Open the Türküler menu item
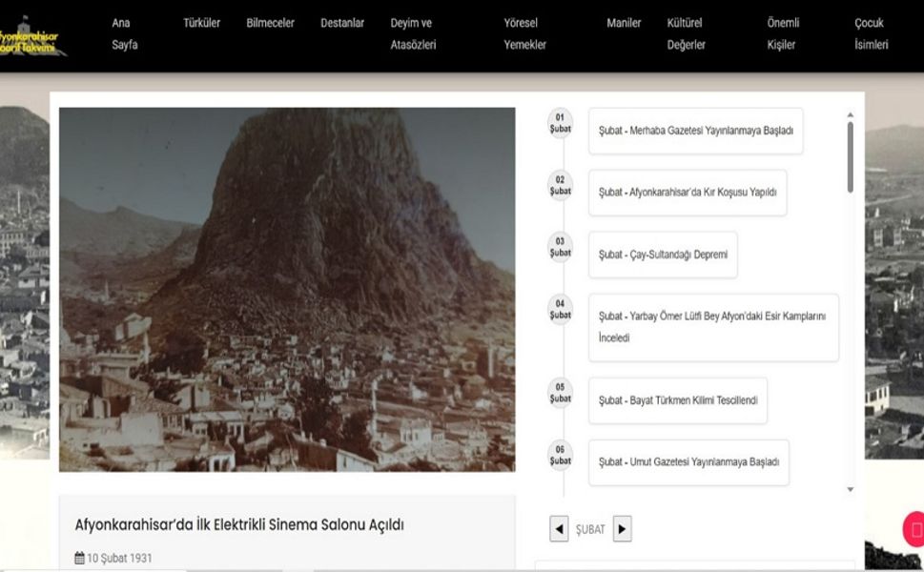 (x=201, y=23)
